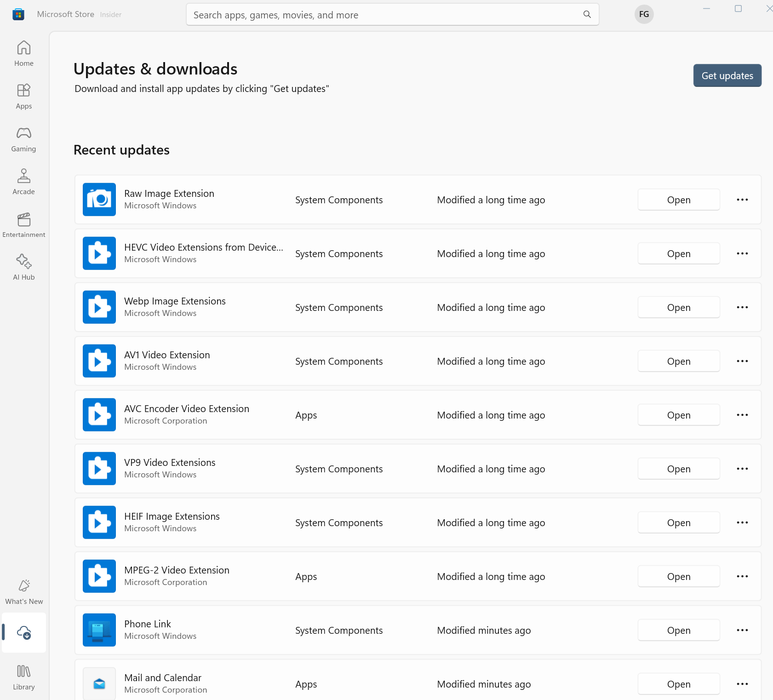Click the search magnifier icon
This screenshot has width=773, height=700.
click(x=587, y=15)
